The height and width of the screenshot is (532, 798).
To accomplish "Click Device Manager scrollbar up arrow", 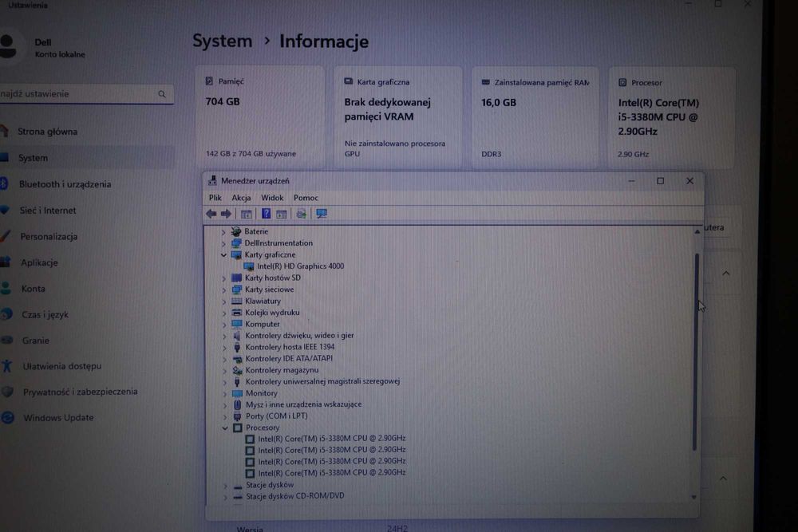I will [x=697, y=232].
